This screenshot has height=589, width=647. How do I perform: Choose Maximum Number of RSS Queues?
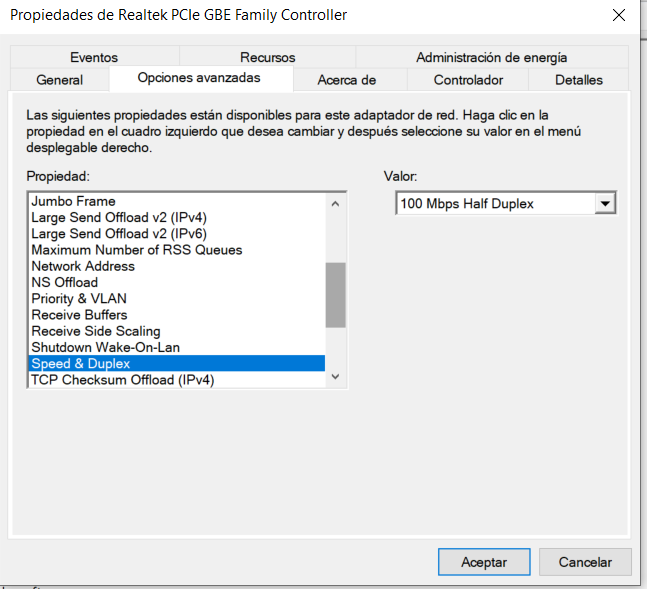tap(177, 250)
